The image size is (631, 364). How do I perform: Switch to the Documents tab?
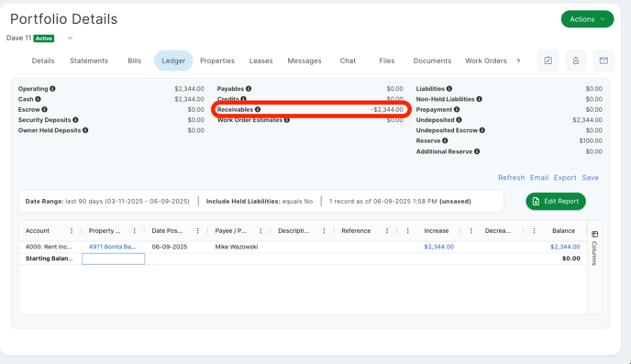432,61
